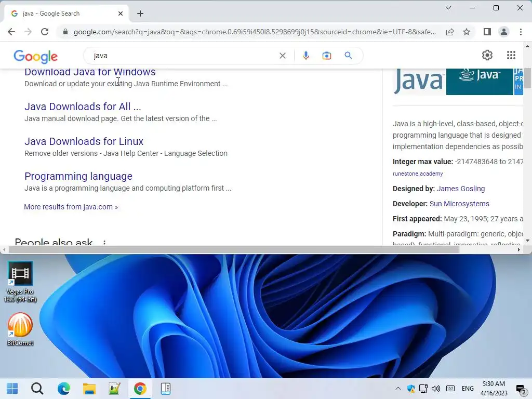Viewport: 532px width, 399px height.
Task: Select the java - Google Search tab
Action: click(x=66, y=14)
